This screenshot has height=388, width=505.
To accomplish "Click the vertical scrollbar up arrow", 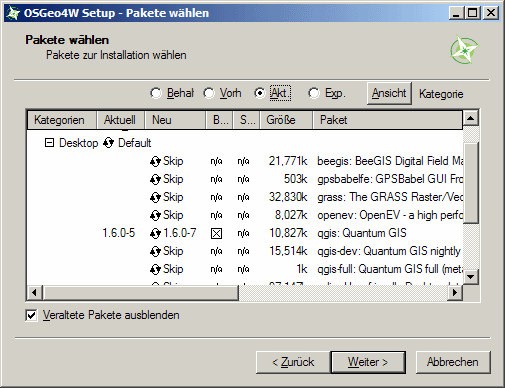I will pos(471,118).
